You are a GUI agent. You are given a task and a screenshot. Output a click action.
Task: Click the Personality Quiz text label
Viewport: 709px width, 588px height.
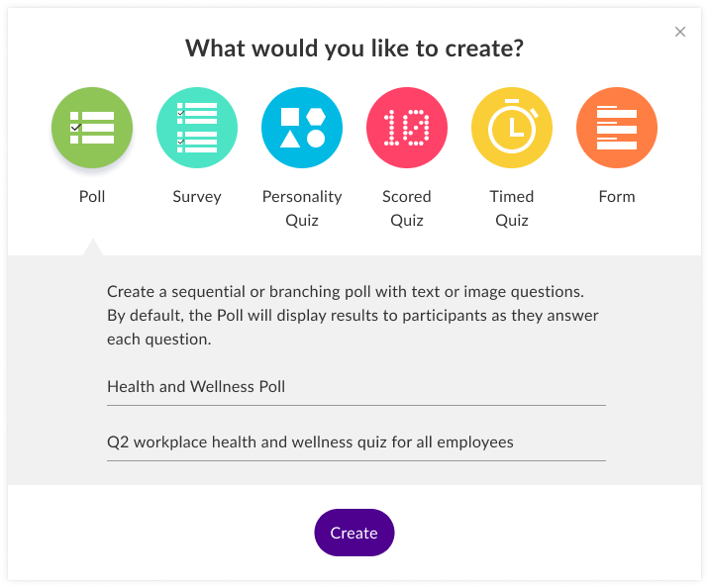point(302,208)
